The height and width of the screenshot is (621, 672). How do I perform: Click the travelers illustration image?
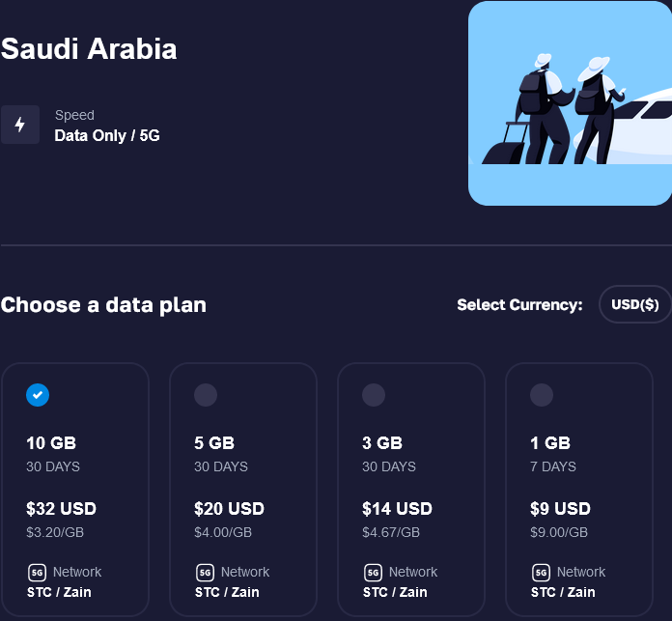point(570,102)
